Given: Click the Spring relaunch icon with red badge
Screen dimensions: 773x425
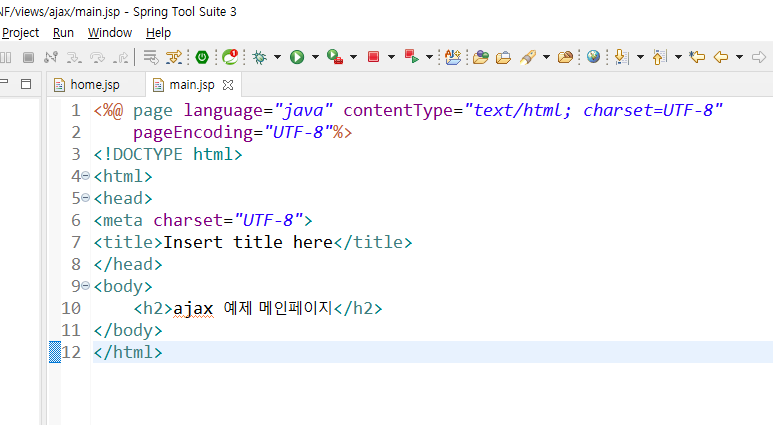Looking at the screenshot, I should point(230,57).
